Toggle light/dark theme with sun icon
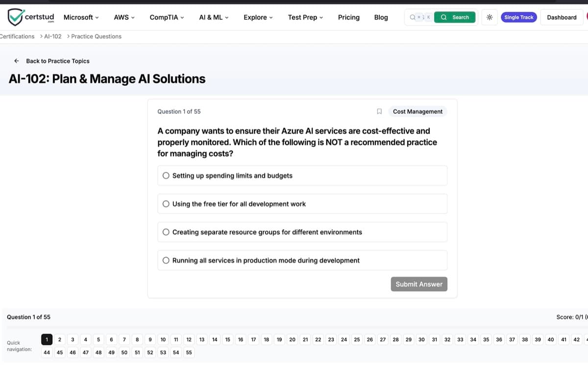Image resolution: width=588 pixels, height=366 pixels. 489,17
